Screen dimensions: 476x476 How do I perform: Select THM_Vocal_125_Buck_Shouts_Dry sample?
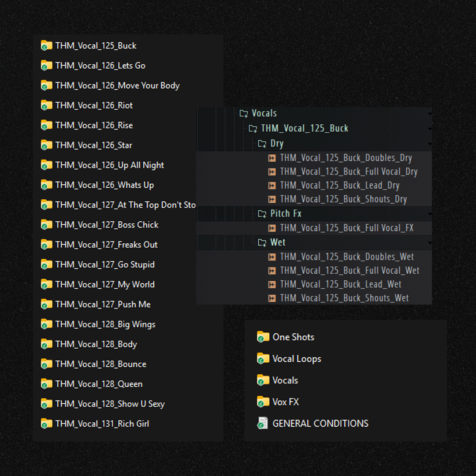pos(343,199)
